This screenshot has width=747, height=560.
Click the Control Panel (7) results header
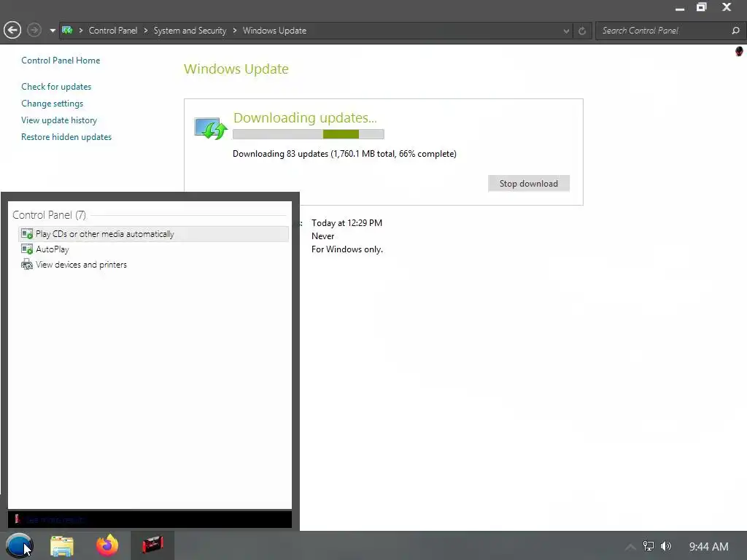49,215
